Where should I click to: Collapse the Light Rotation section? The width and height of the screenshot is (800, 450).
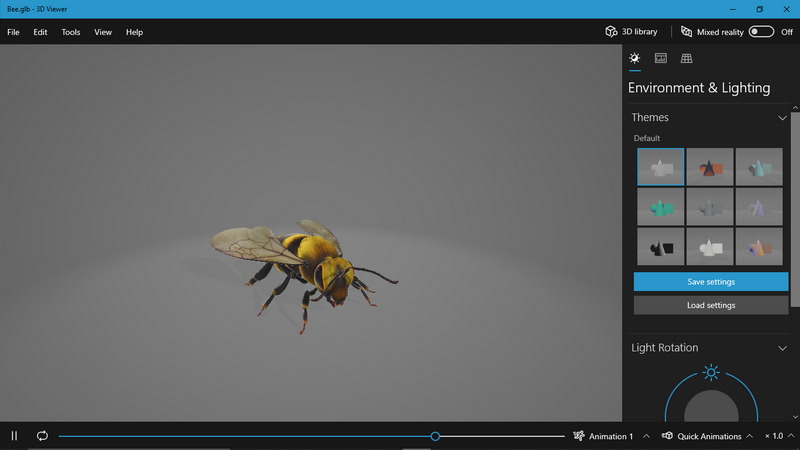click(x=782, y=348)
